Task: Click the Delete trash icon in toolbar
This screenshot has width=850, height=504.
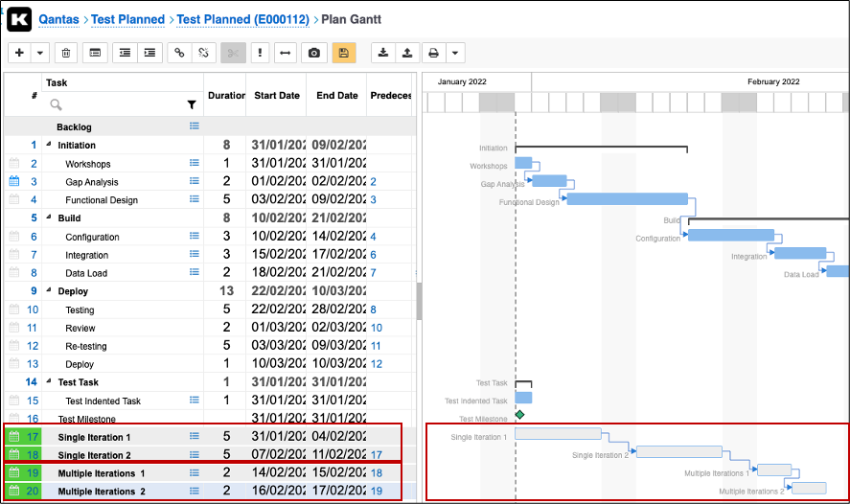Action: coord(65,53)
